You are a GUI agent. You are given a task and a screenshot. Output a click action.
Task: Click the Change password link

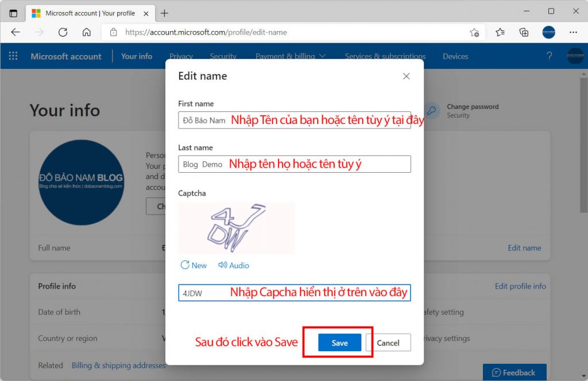(473, 106)
